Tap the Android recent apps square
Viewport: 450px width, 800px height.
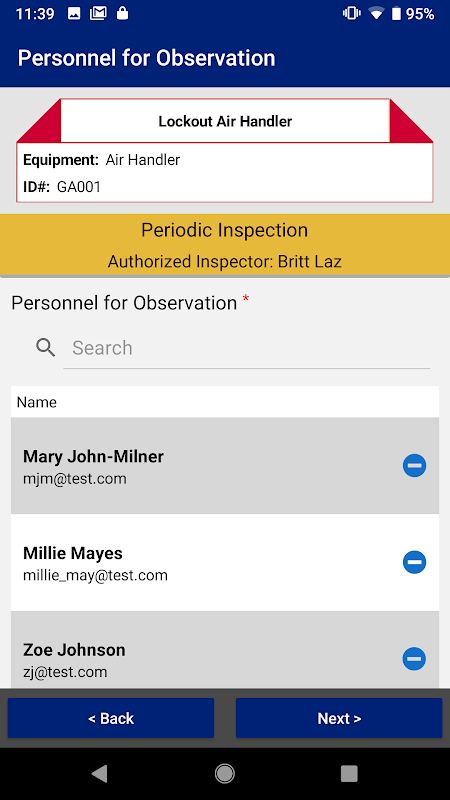pos(349,773)
